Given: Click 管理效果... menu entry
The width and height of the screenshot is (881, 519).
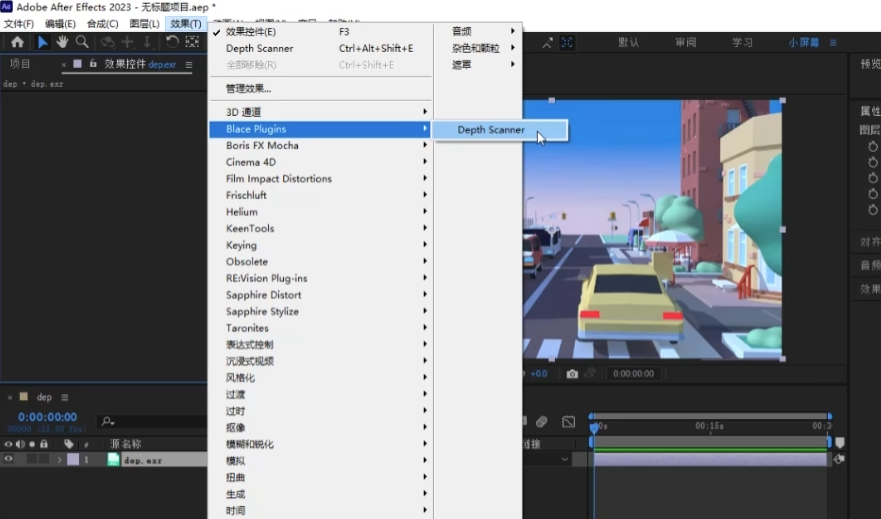Looking at the screenshot, I should pyautogui.click(x=248, y=88).
